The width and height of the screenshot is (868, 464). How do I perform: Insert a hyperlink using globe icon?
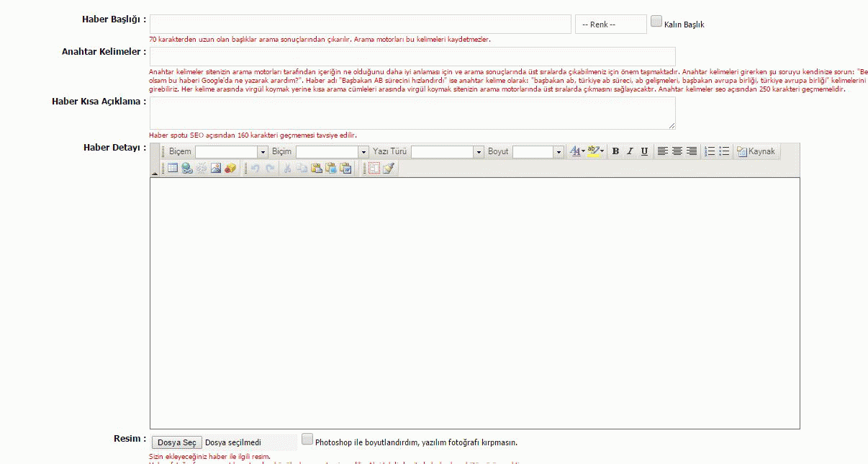point(187,168)
